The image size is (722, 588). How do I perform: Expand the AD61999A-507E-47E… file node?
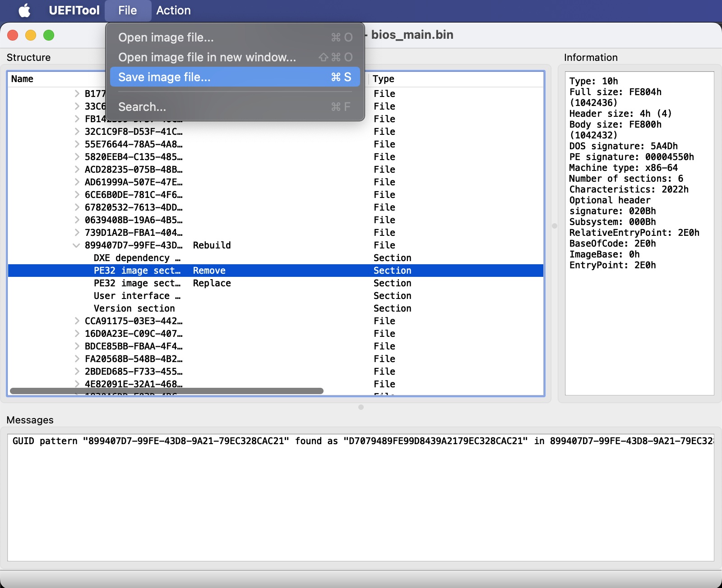click(77, 182)
